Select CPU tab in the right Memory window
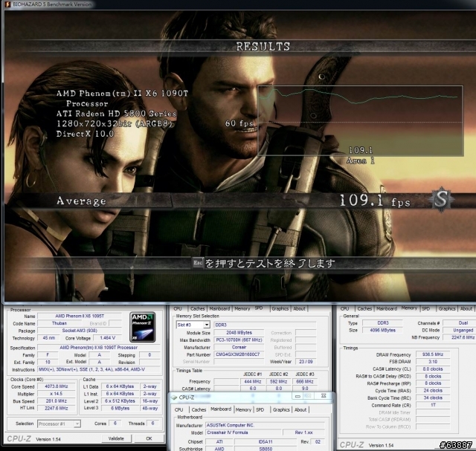Screen dimensions: 476x451 point(344,309)
